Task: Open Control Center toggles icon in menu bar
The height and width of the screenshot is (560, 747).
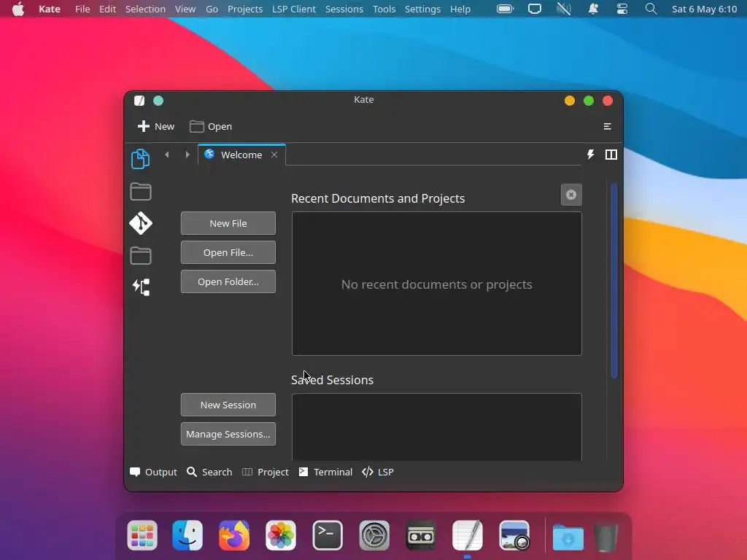Action: 622,9
